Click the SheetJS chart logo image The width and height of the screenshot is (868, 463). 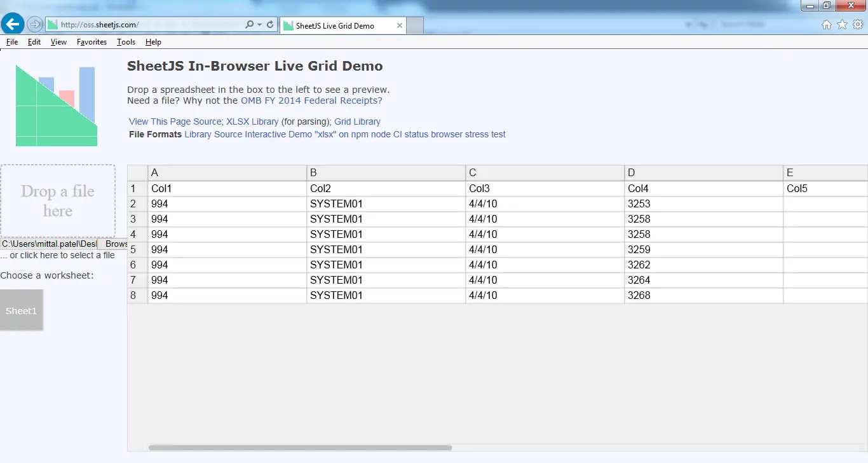56,106
